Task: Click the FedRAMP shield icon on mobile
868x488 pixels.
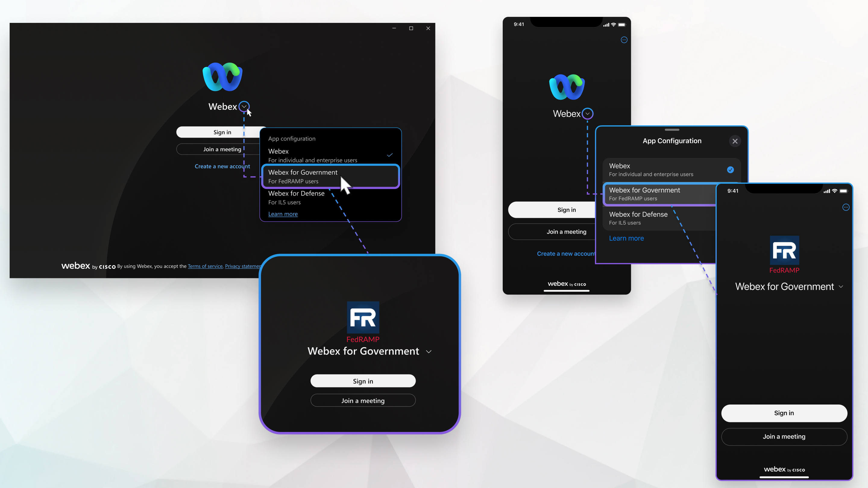Action: 785,250
